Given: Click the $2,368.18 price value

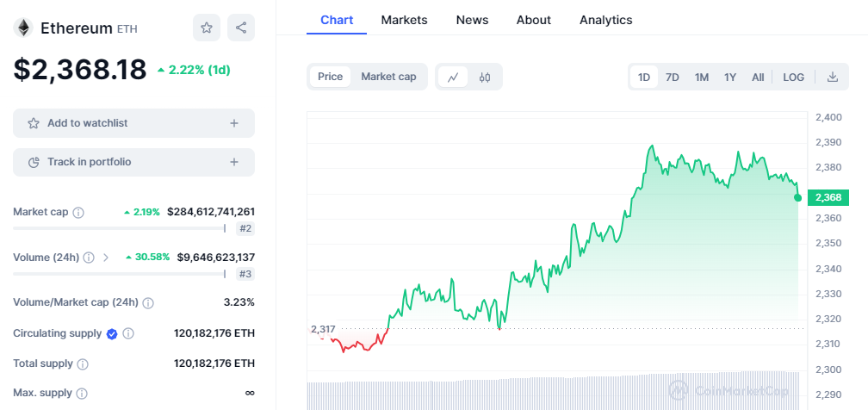Looking at the screenshot, I should point(80,69).
